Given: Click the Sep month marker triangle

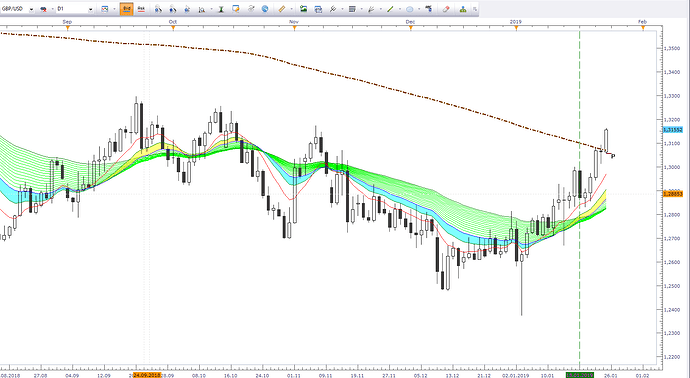Looking at the screenshot, I should pos(67,28).
